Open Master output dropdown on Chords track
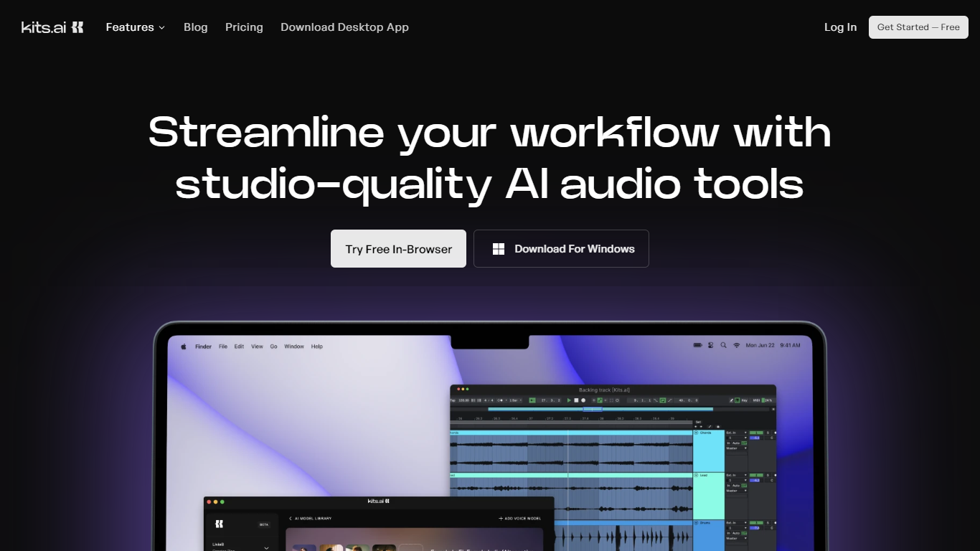Viewport: 980px width, 551px height. [x=736, y=448]
